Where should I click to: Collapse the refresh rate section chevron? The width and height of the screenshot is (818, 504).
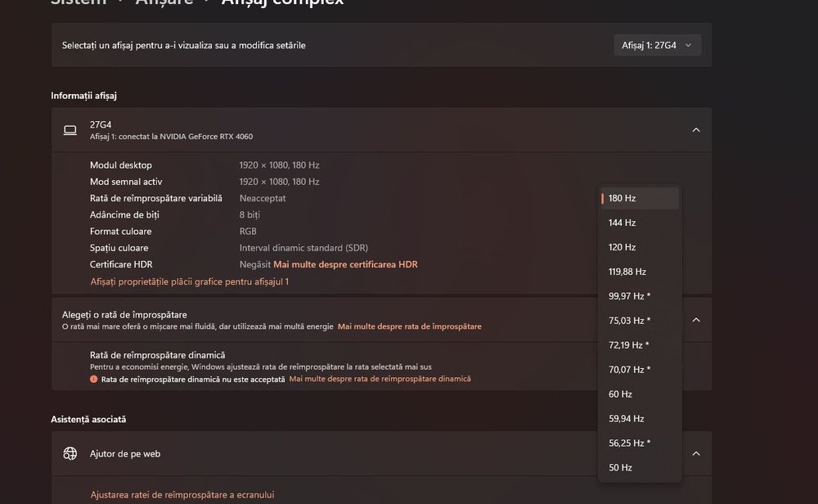tap(696, 320)
